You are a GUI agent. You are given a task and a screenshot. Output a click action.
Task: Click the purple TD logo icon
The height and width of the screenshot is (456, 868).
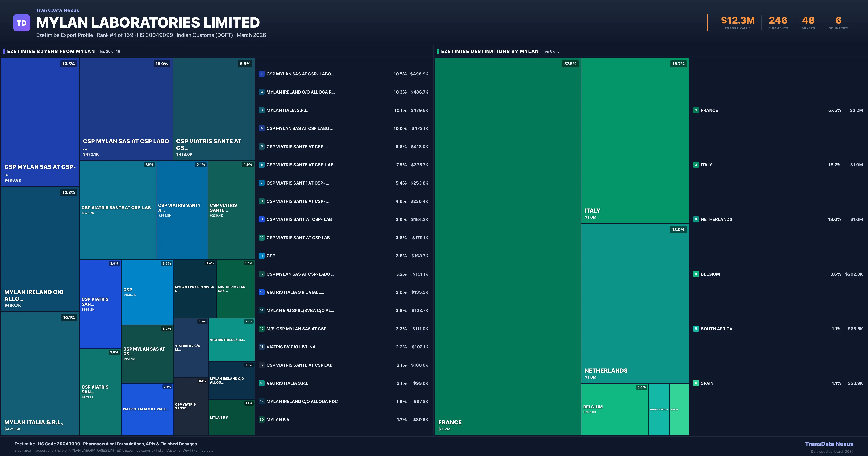tap(22, 23)
